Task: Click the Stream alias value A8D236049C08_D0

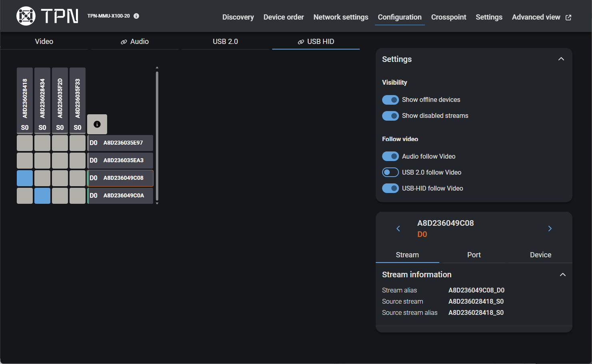Action: pyautogui.click(x=476, y=290)
